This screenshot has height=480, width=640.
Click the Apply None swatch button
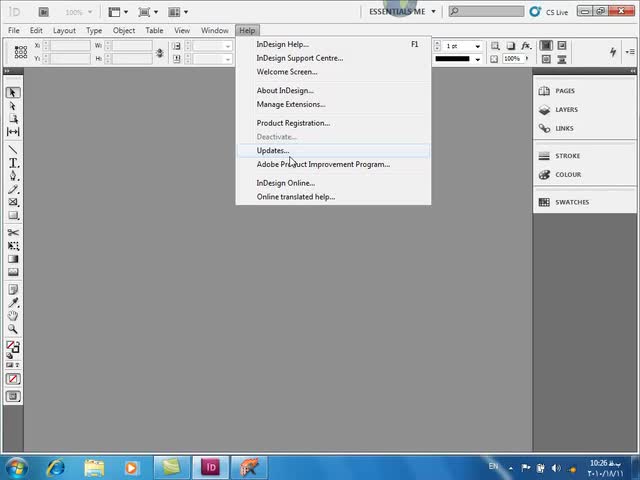click(13, 379)
